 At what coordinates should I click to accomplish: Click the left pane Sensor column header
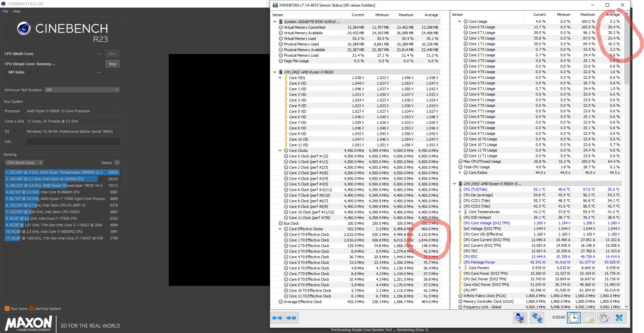click(306, 15)
